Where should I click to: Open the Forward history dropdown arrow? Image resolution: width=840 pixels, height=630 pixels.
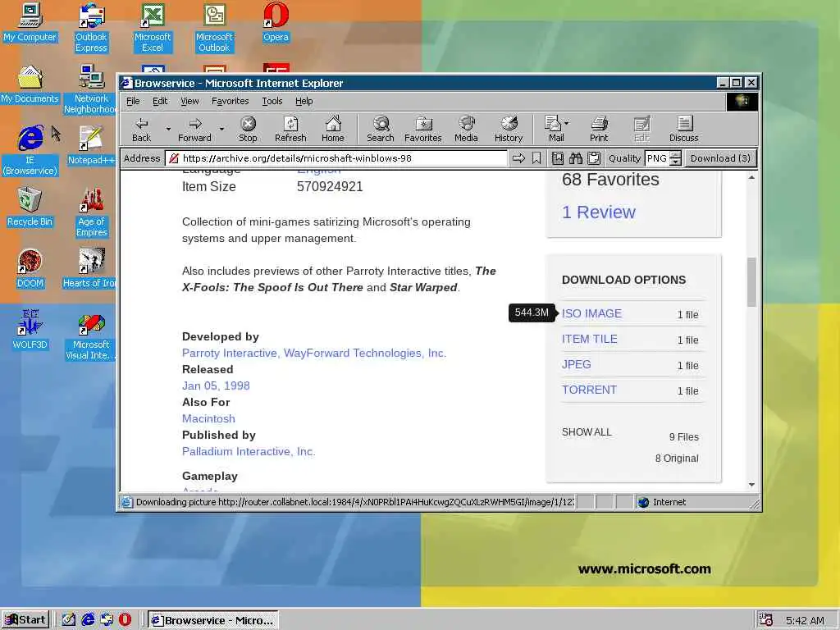[x=221, y=129]
